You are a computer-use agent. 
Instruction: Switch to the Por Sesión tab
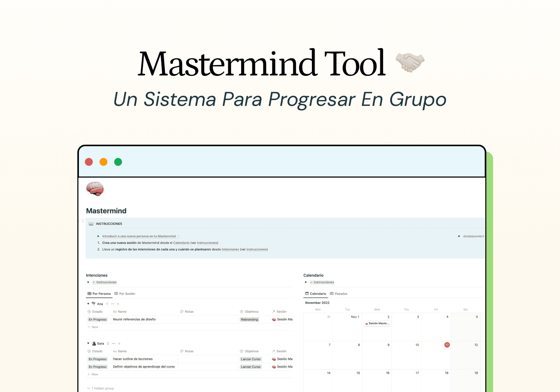pyautogui.click(x=125, y=293)
